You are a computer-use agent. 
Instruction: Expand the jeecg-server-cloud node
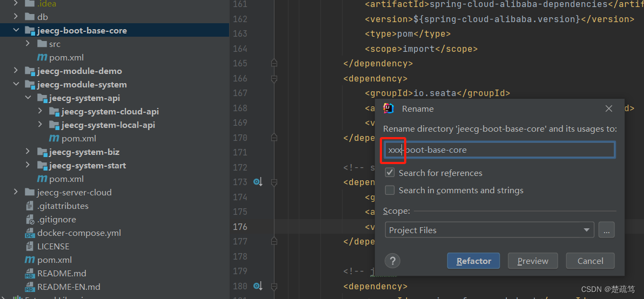pyautogui.click(x=16, y=192)
